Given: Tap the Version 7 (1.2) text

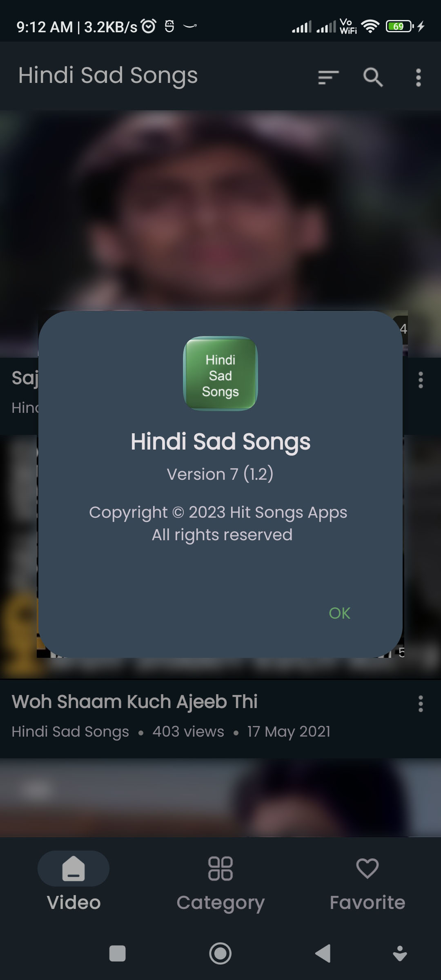Looking at the screenshot, I should (220, 474).
